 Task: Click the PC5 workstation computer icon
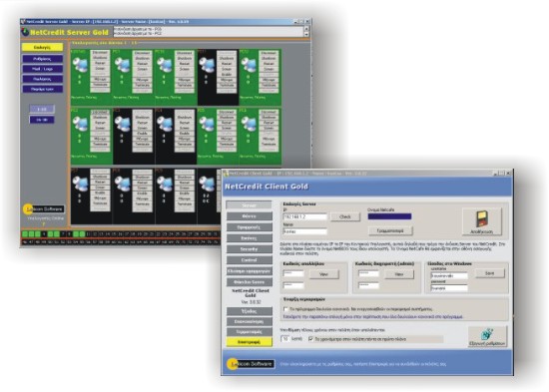coord(207,124)
